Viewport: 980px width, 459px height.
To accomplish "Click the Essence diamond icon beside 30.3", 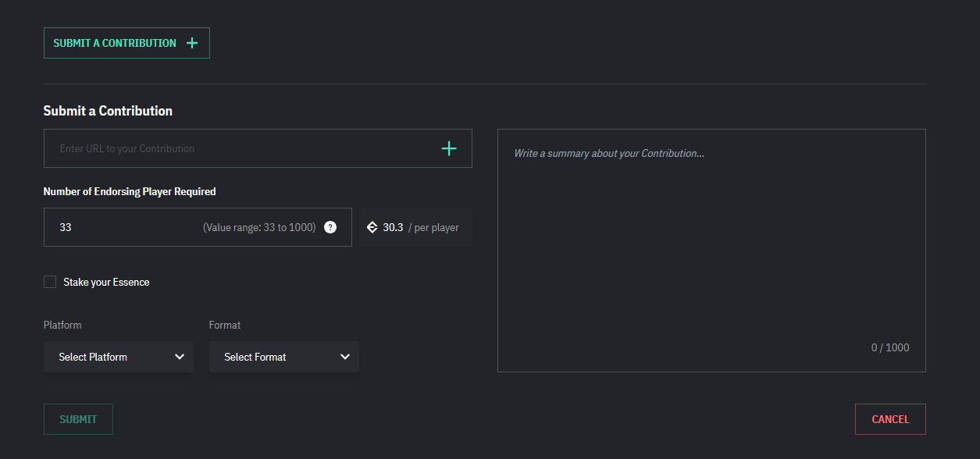I will tap(372, 227).
